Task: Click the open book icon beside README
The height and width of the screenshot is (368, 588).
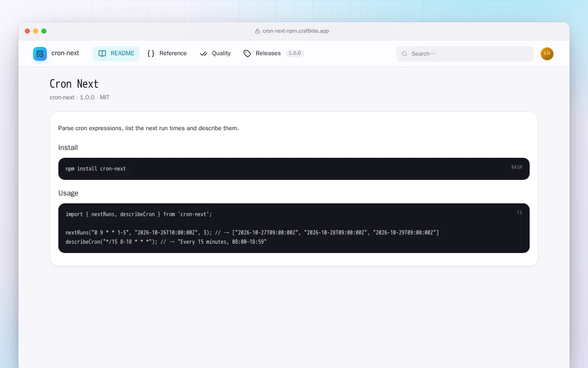Action: coord(102,53)
